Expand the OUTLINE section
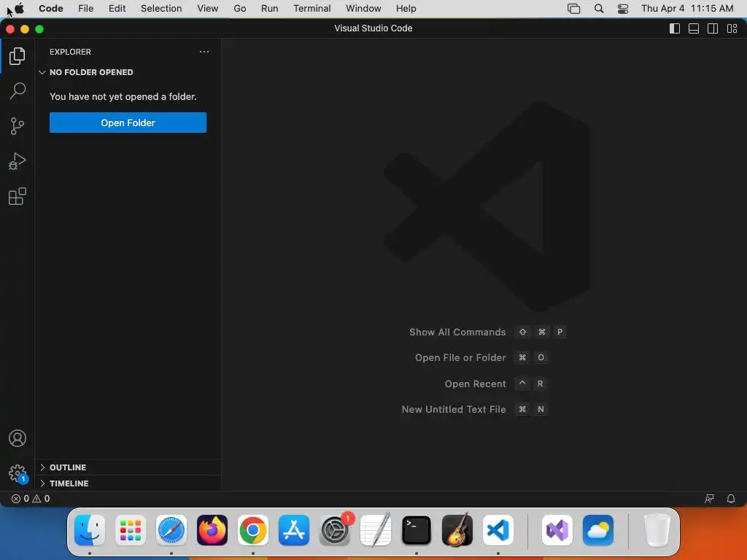This screenshot has height=560, width=747. click(128, 467)
